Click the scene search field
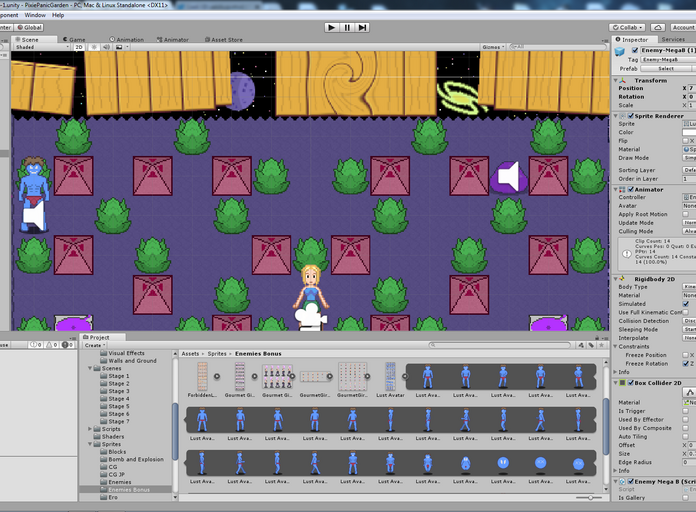 pyautogui.click(x=558, y=47)
